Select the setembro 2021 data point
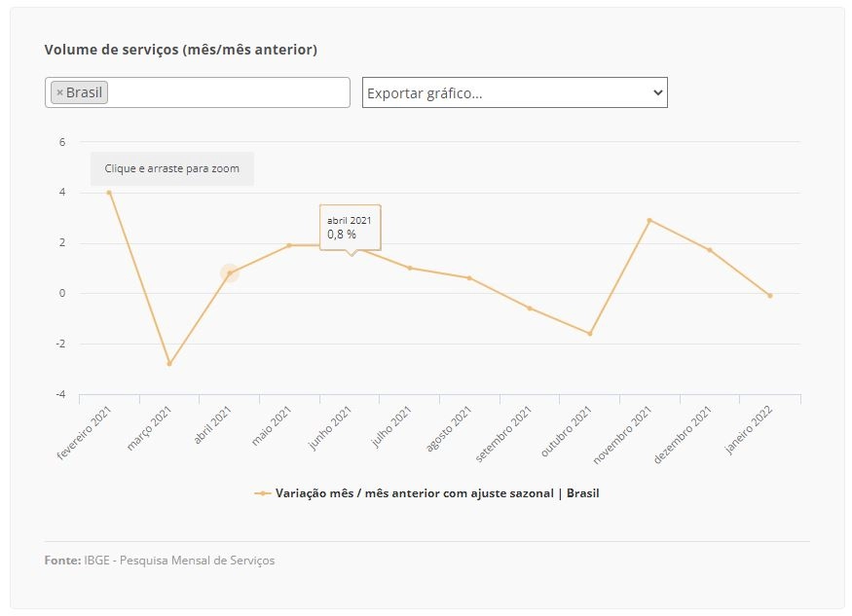852x616 pixels. [x=530, y=308]
